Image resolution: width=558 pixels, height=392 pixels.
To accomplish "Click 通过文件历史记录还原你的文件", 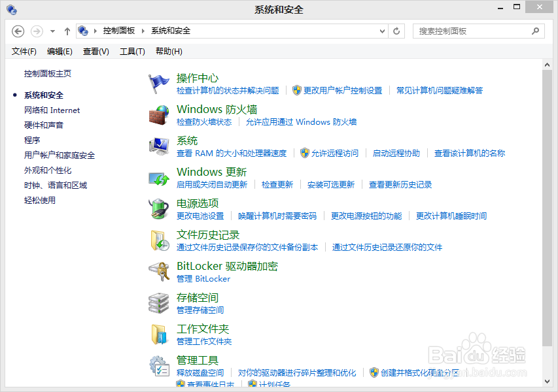I will (x=387, y=248).
